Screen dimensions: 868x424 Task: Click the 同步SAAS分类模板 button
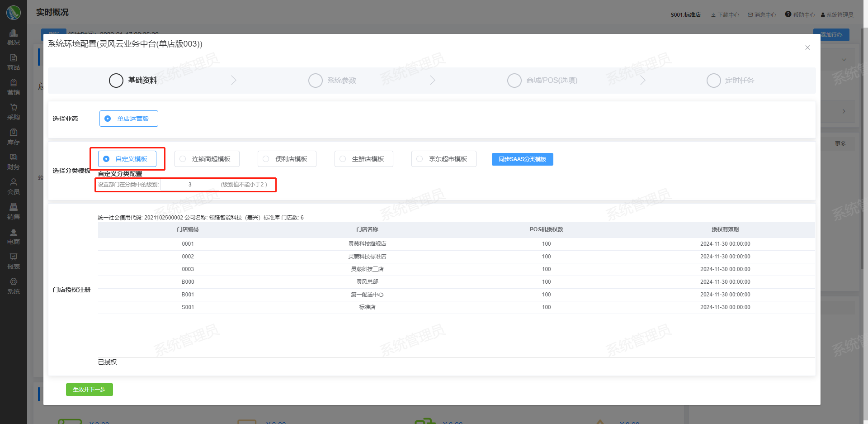(x=522, y=159)
